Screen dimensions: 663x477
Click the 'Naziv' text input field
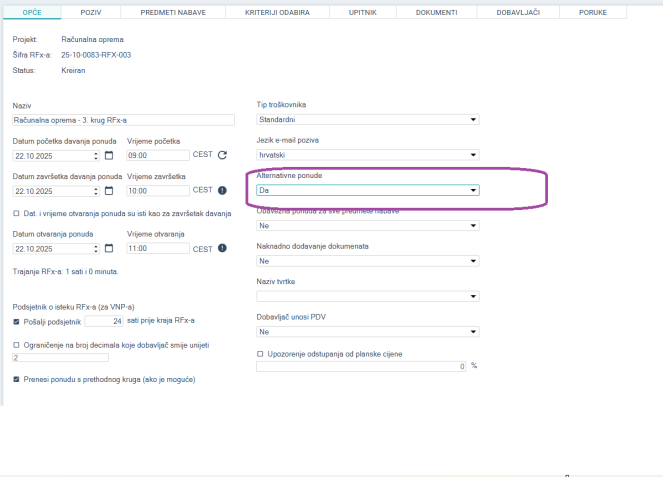coord(122,120)
